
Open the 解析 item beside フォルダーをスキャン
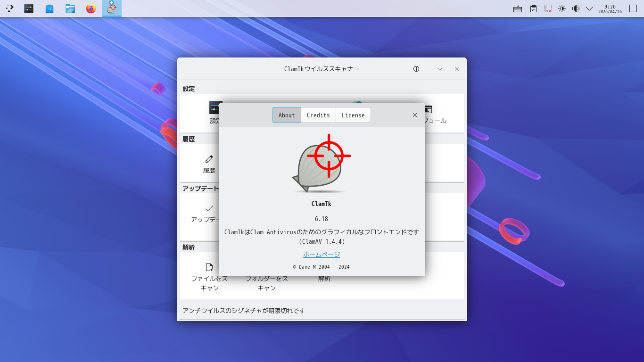click(324, 279)
